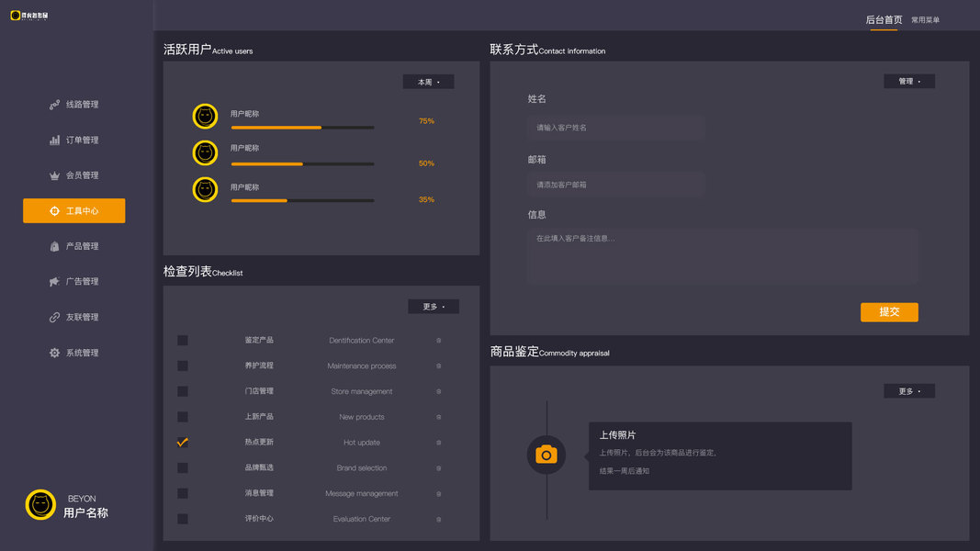Click the 邮箱 customer email input field
The height and width of the screenshot is (551, 980).
tap(616, 185)
